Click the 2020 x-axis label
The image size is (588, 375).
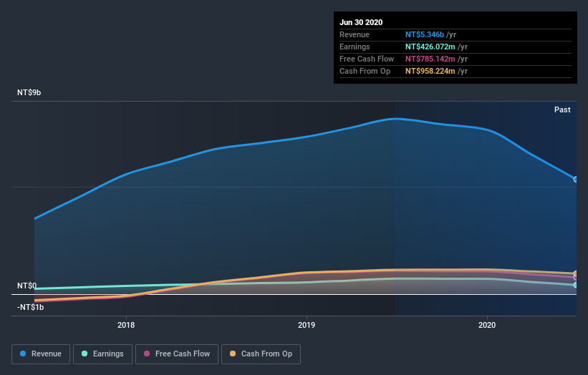(x=487, y=325)
